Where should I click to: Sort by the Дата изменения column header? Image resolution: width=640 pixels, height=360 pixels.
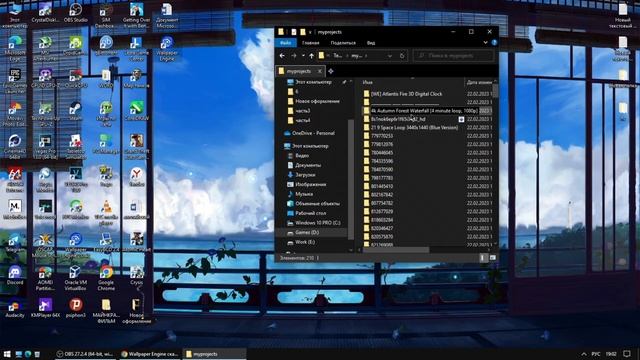tap(479, 82)
